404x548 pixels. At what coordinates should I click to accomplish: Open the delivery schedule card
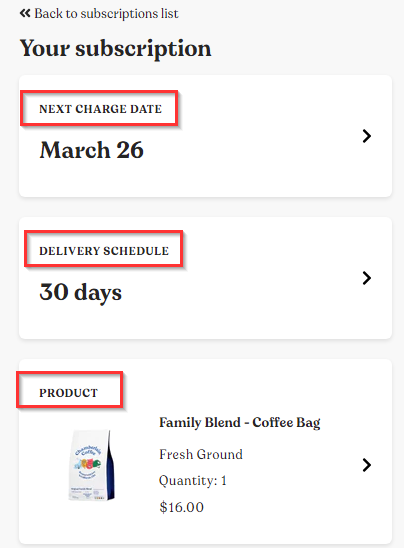(205, 278)
